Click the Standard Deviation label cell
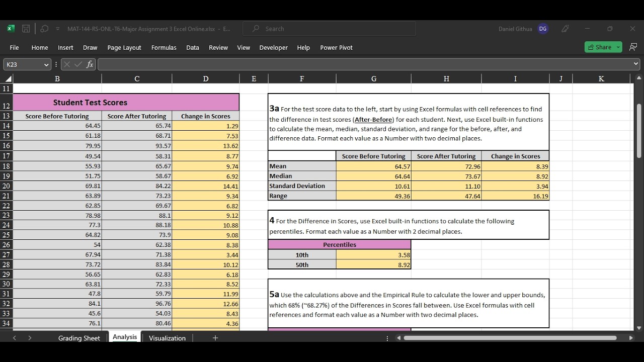 pyautogui.click(x=302, y=186)
